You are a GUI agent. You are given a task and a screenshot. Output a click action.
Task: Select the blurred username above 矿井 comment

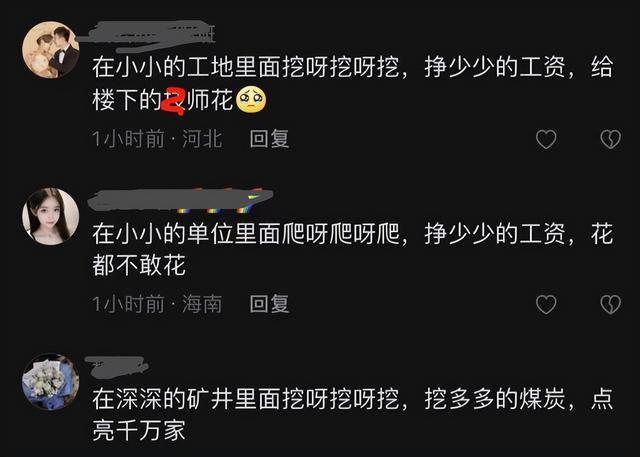pos(117,366)
